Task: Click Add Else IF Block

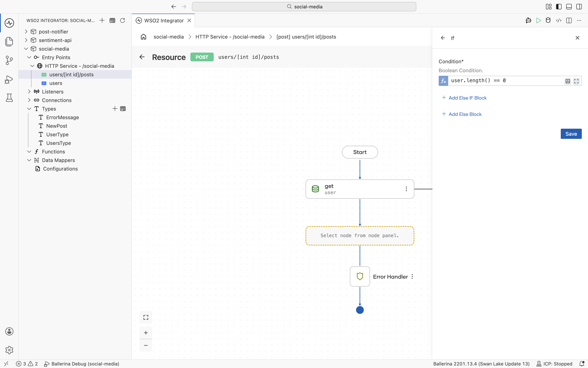Action: (464, 98)
